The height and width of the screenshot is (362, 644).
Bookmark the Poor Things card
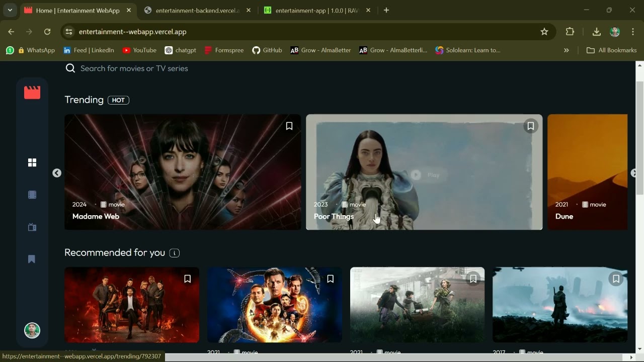pyautogui.click(x=531, y=126)
